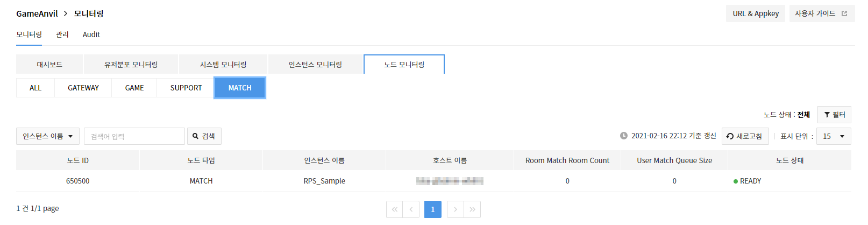This screenshot has height=225, width=868.
Task: Click the search magnifier button
Action: (204, 136)
